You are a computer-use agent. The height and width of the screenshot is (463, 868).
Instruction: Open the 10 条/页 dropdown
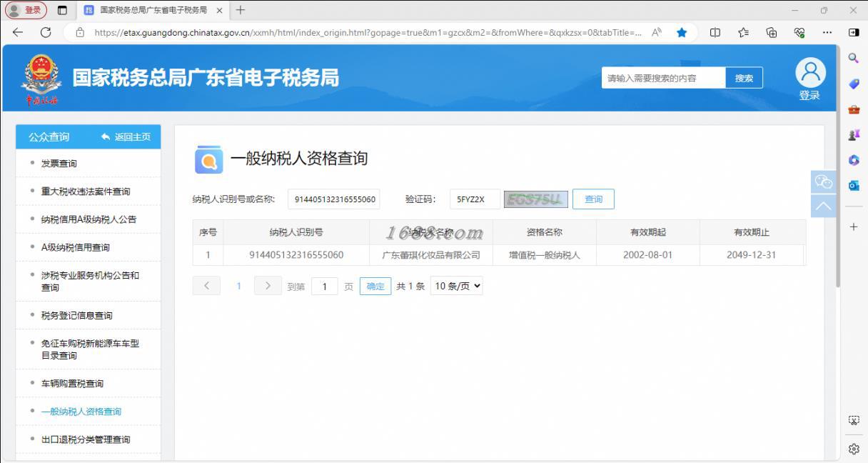pos(457,286)
